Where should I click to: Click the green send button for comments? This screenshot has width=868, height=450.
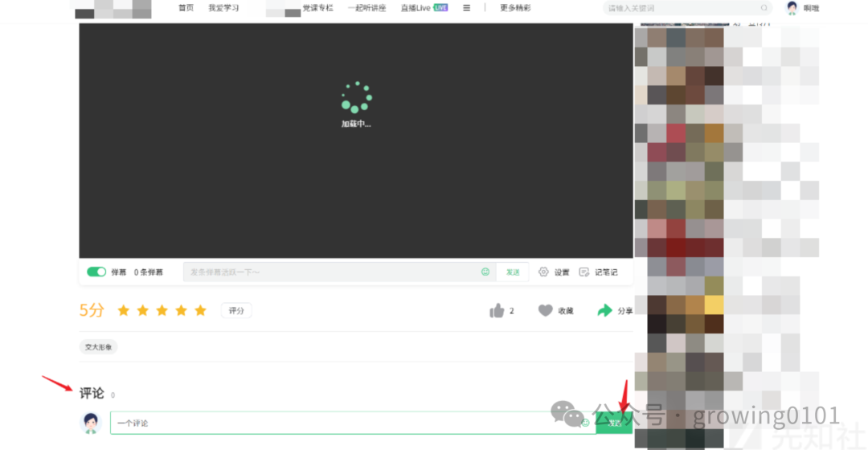pyautogui.click(x=614, y=423)
